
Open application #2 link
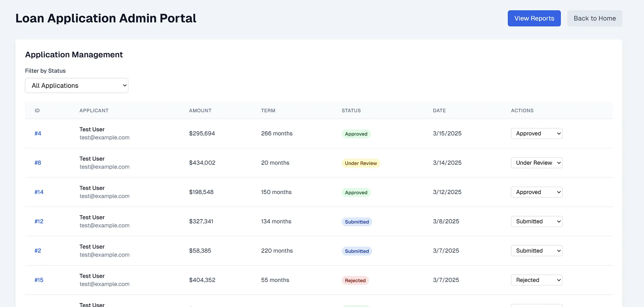38,251
